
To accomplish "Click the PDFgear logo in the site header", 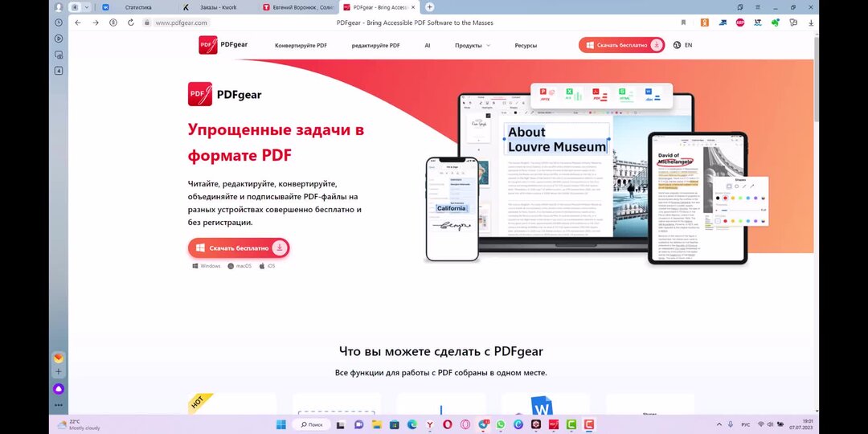I will [223, 45].
